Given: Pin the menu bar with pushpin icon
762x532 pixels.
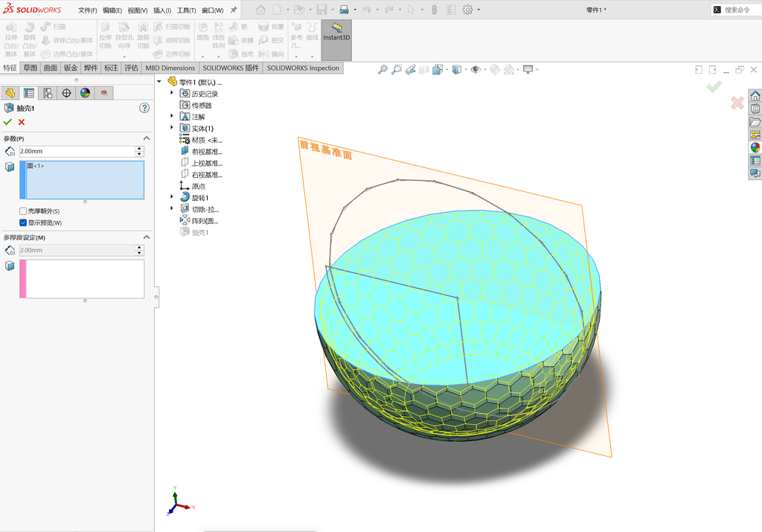Looking at the screenshot, I should [234, 10].
